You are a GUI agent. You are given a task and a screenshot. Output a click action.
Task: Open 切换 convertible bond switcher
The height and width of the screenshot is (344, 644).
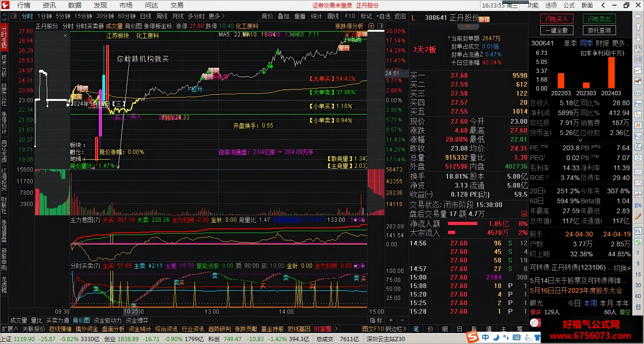pos(622,268)
